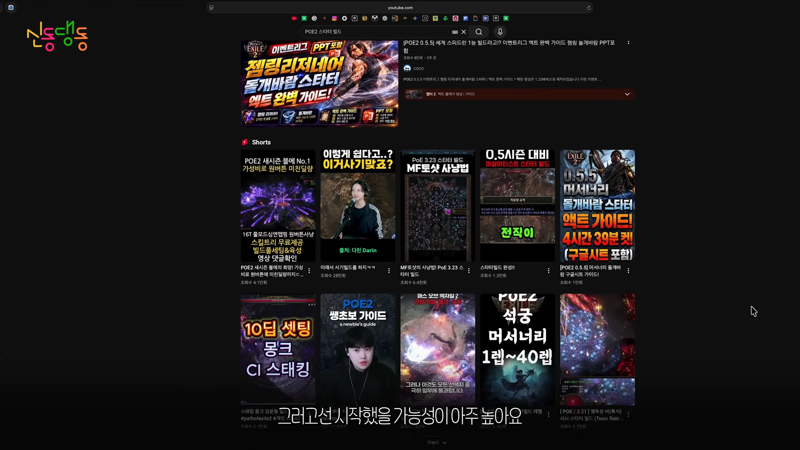The width and height of the screenshot is (800, 450).
Task: Reload the page from the address bar
Action: [x=589, y=8]
